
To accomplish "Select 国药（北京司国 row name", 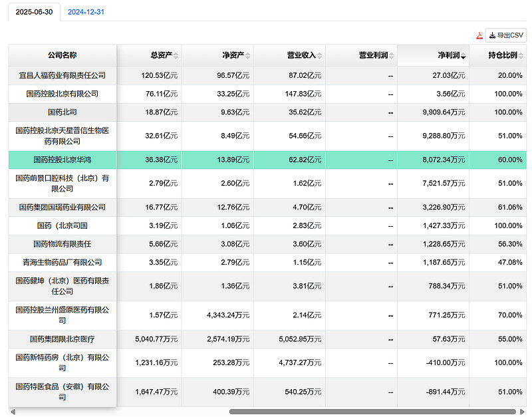I will 63,225.
